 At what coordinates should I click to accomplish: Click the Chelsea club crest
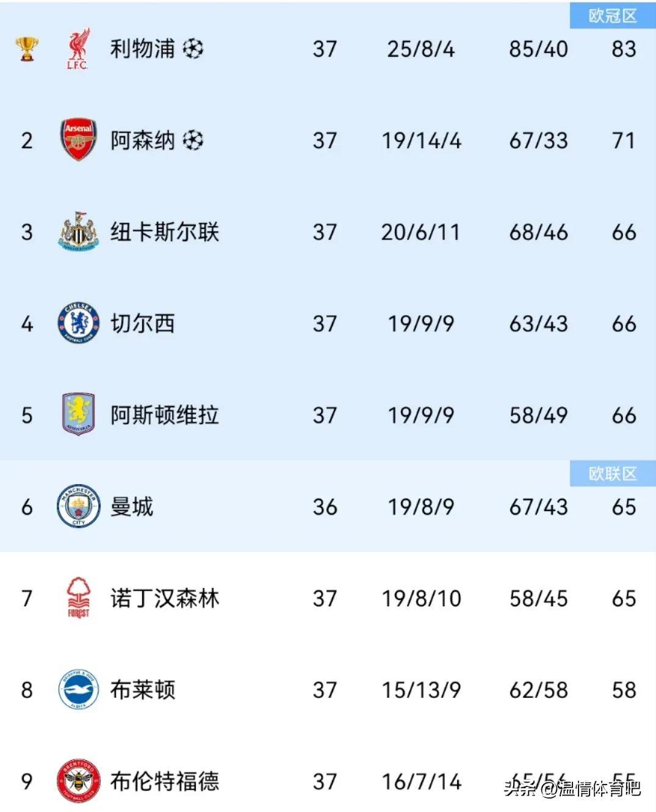click(x=78, y=323)
